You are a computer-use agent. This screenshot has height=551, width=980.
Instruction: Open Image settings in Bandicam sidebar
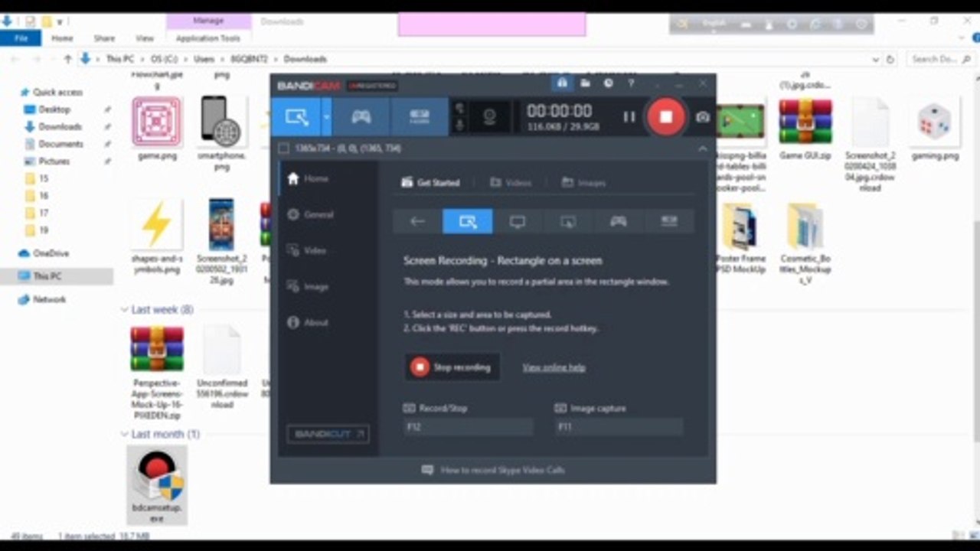(307, 287)
